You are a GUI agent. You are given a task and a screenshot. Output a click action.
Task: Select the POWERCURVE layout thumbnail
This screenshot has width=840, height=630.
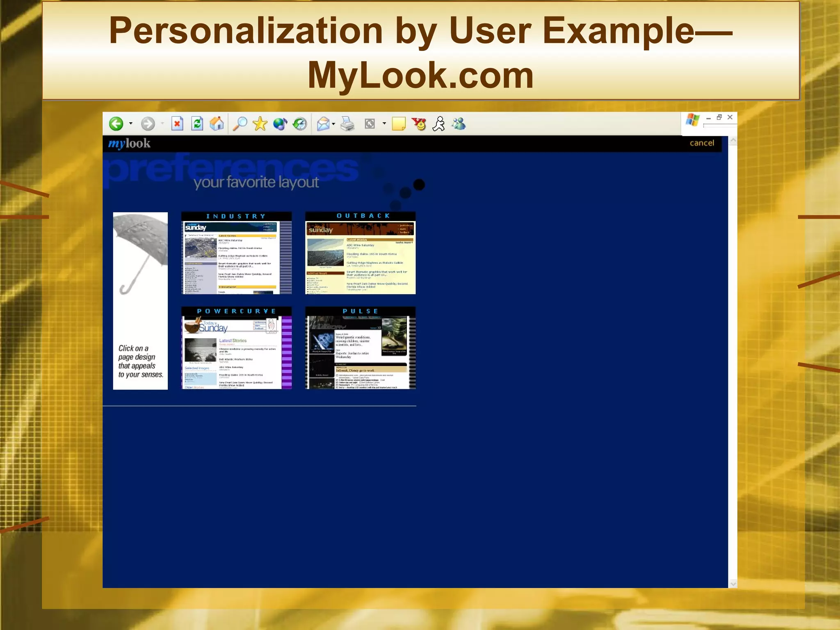237,348
